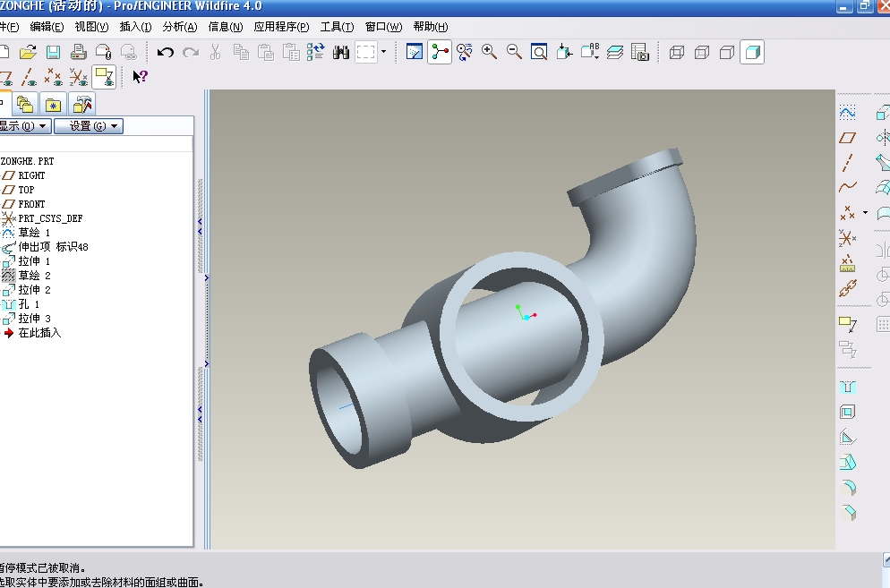Open the Hole tool on the right toolbar

847,388
